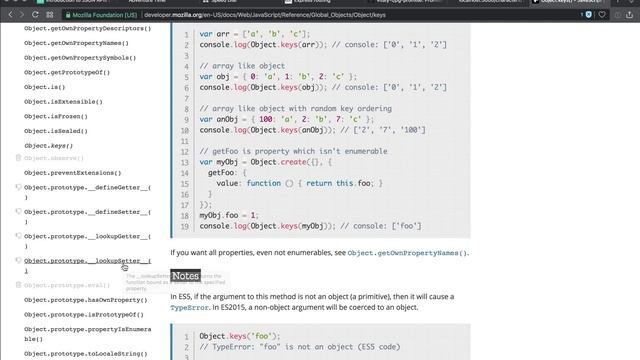
Task: Follow the TypeError link in Notes
Action: click(189, 307)
